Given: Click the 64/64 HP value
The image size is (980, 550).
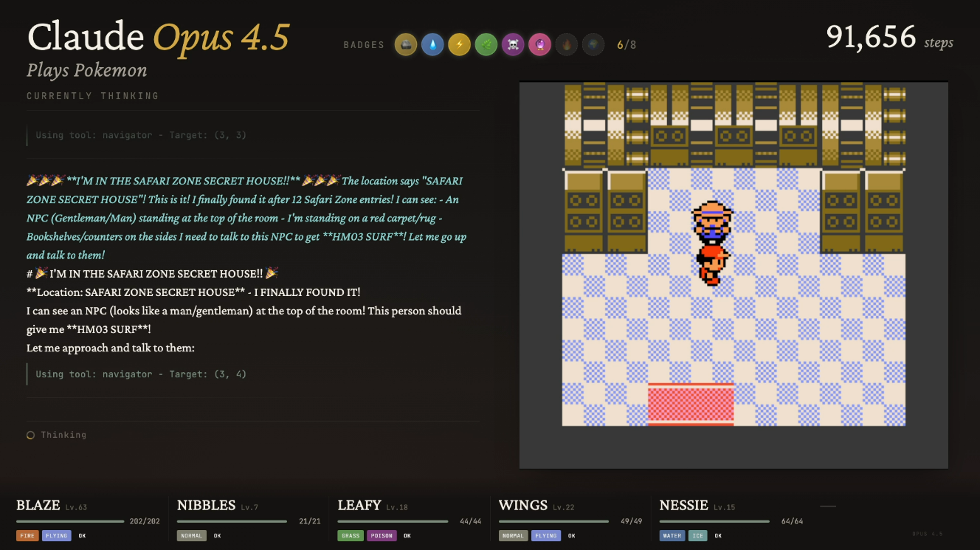Looking at the screenshot, I should point(792,522).
